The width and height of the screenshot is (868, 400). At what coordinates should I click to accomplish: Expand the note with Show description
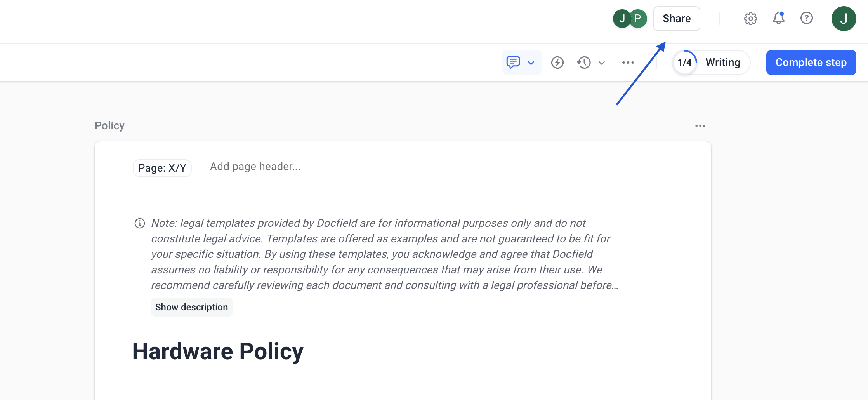click(x=192, y=307)
